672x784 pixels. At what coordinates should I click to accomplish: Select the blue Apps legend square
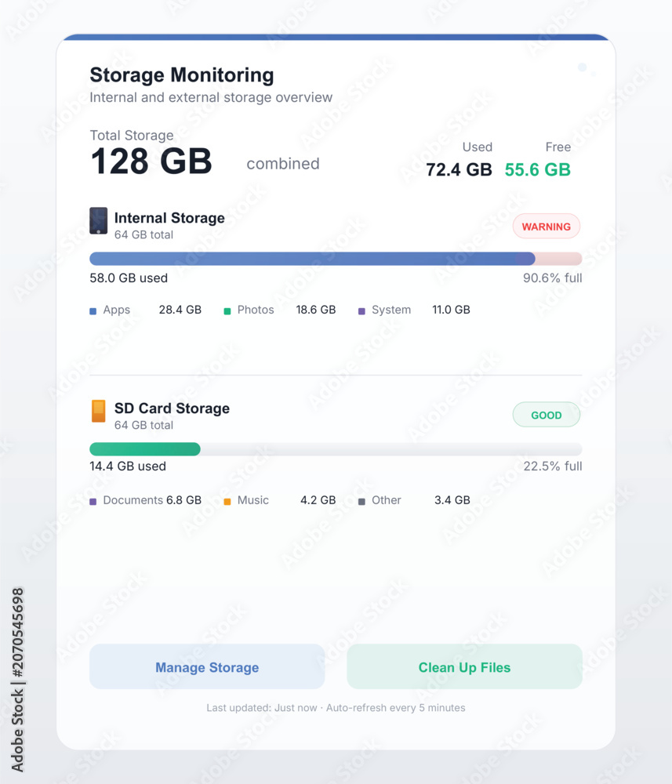click(x=93, y=311)
